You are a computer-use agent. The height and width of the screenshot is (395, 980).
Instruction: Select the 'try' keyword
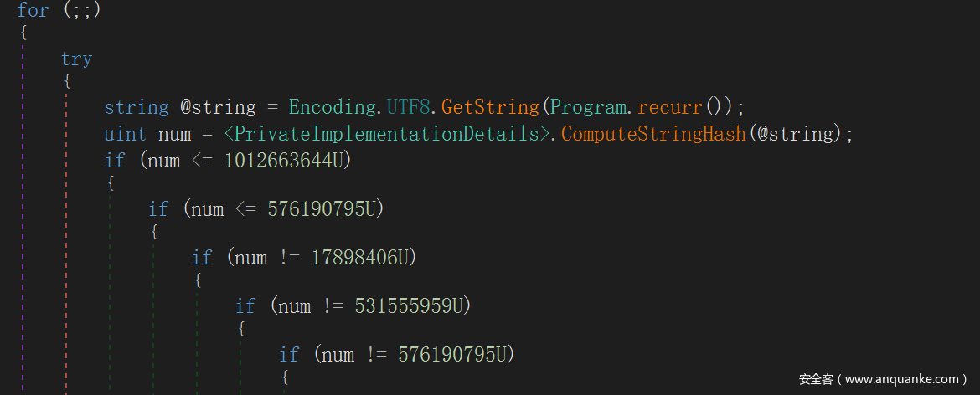click(x=76, y=59)
